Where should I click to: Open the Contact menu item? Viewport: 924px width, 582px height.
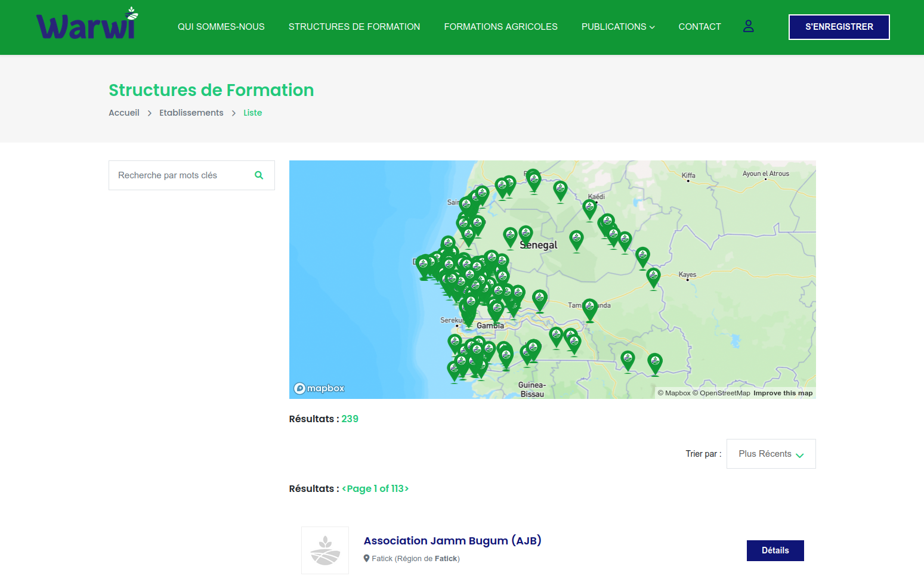pos(699,27)
